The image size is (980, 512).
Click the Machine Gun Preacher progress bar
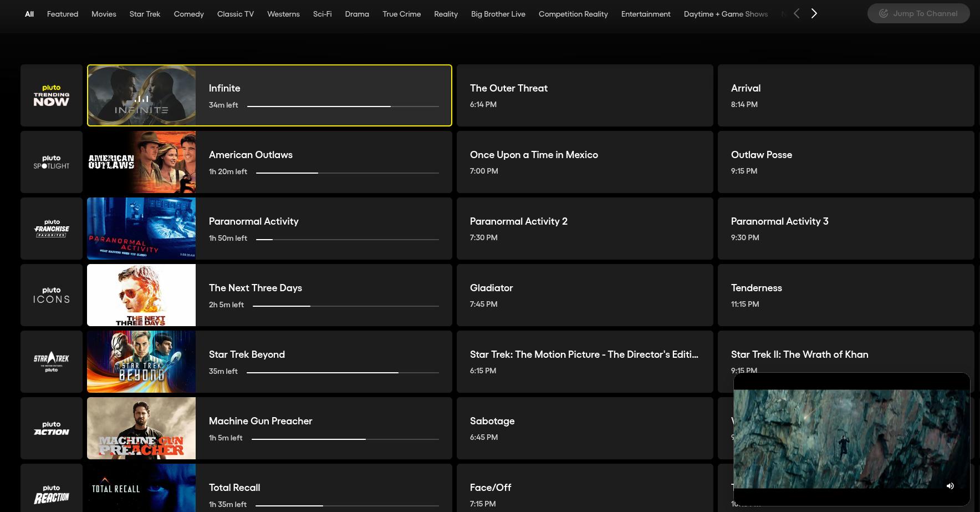point(345,439)
